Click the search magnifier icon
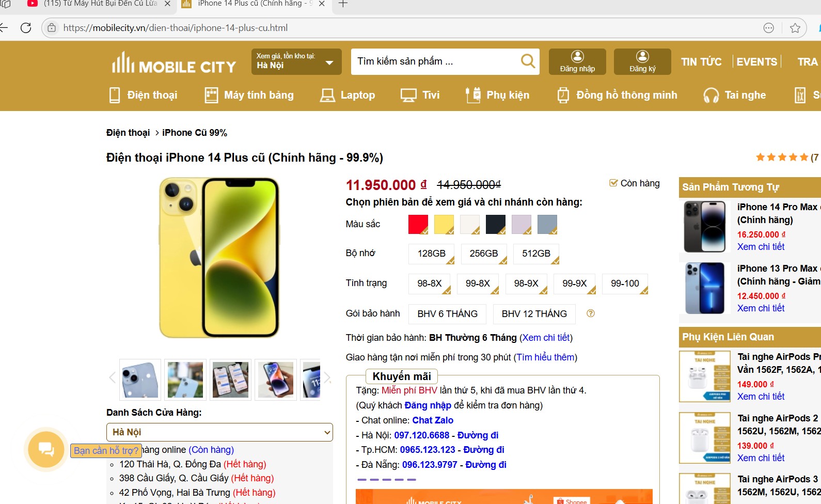The width and height of the screenshot is (821, 504). coord(528,61)
